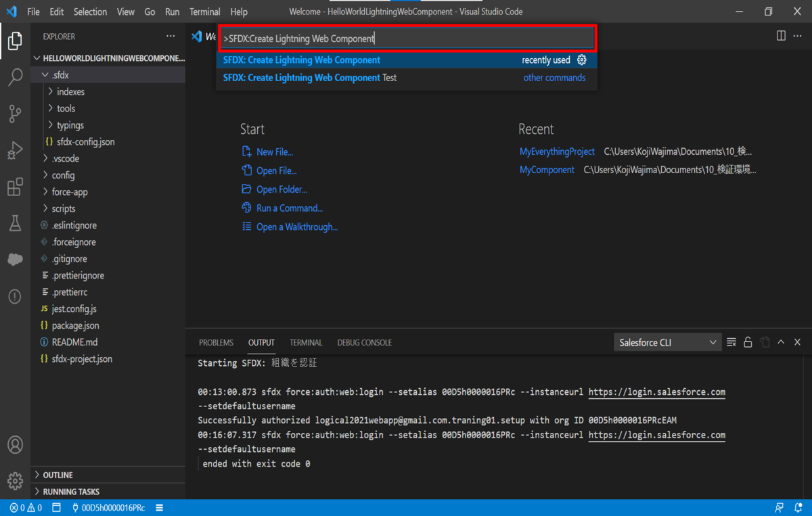This screenshot has height=516, width=812.
Task: Switch to the TERMINAL panel tab
Action: (306, 343)
